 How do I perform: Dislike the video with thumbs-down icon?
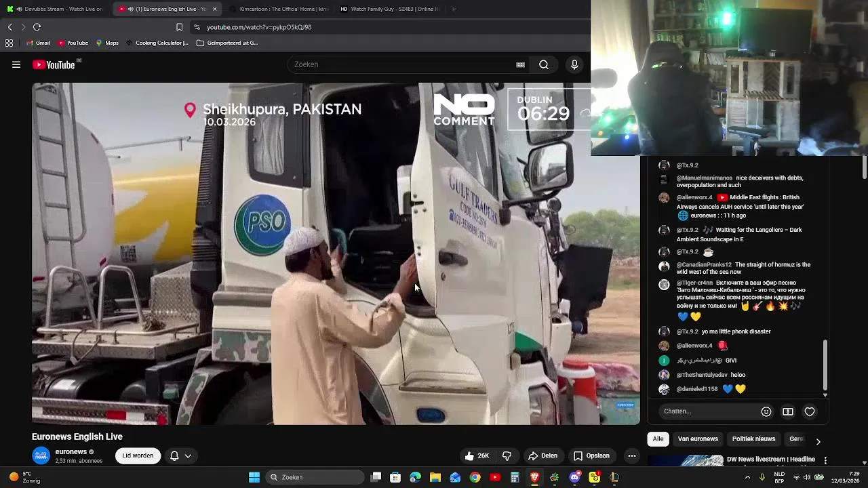tap(507, 456)
